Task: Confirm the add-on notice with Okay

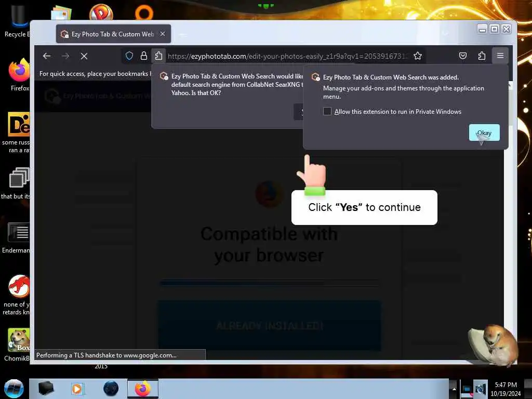Action: 484,132
